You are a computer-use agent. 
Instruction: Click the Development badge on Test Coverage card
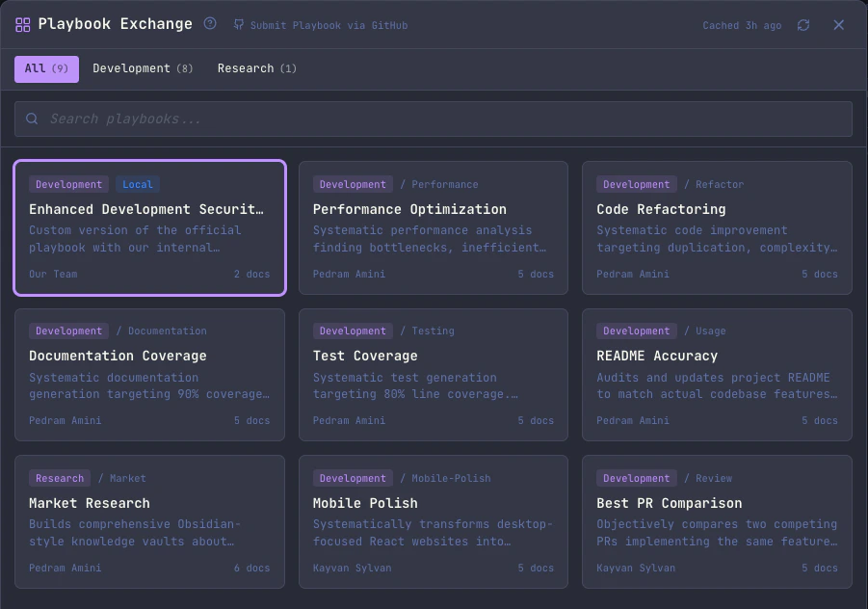(353, 331)
